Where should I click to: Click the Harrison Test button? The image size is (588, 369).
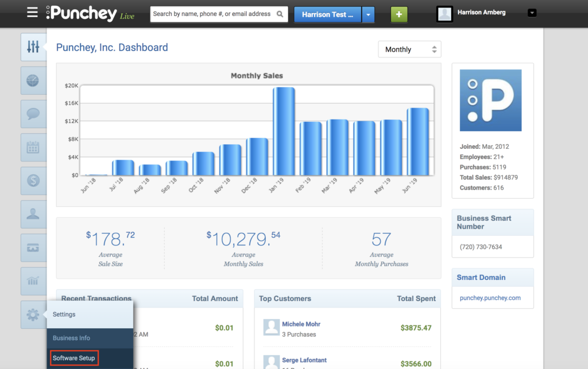point(328,14)
